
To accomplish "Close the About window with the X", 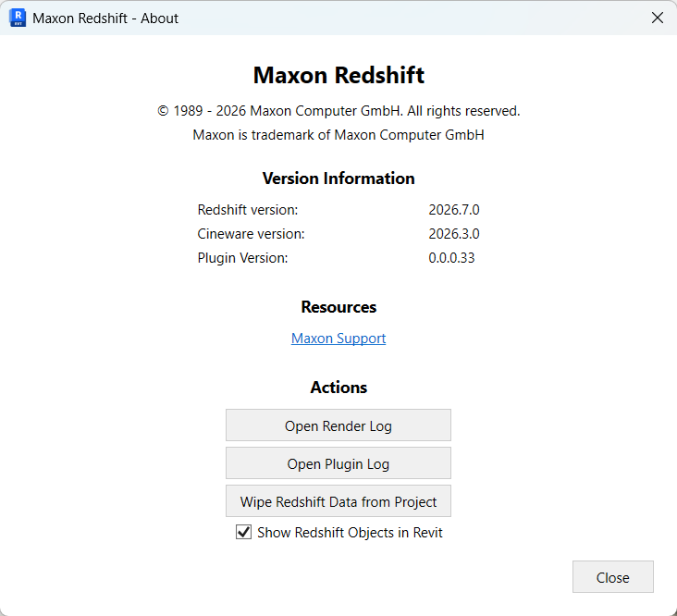I will pos(658,18).
